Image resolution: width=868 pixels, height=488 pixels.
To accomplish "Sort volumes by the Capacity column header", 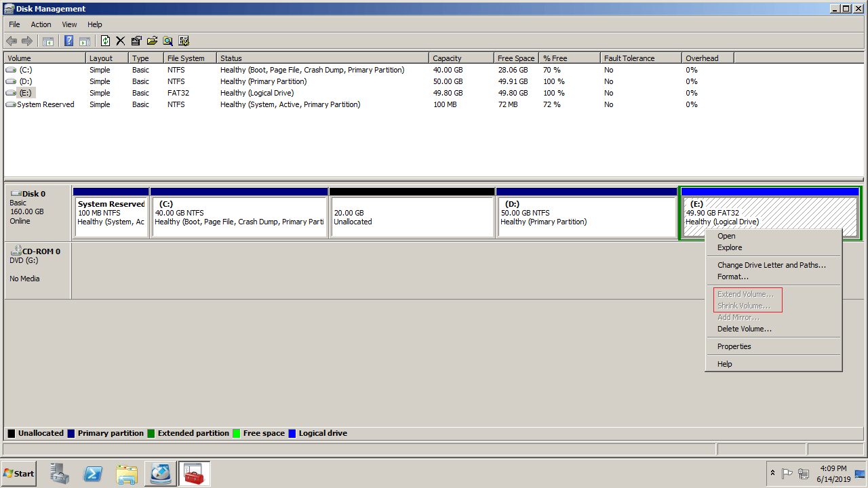I will pyautogui.click(x=447, y=58).
